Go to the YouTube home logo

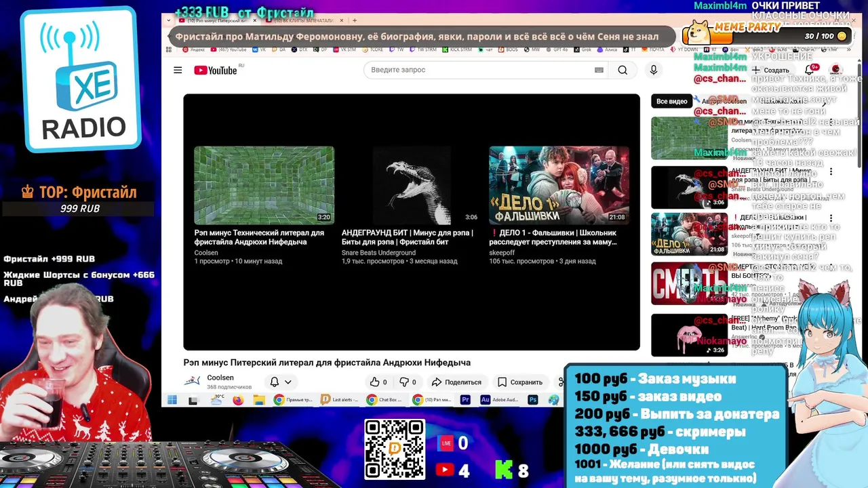click(x=216, y=70)
